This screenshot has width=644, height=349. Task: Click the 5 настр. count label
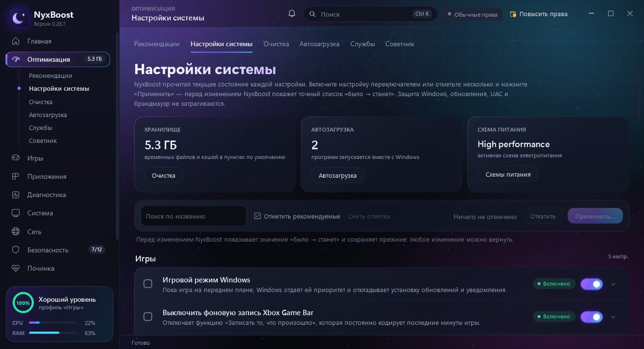click(x=618, y=257)
